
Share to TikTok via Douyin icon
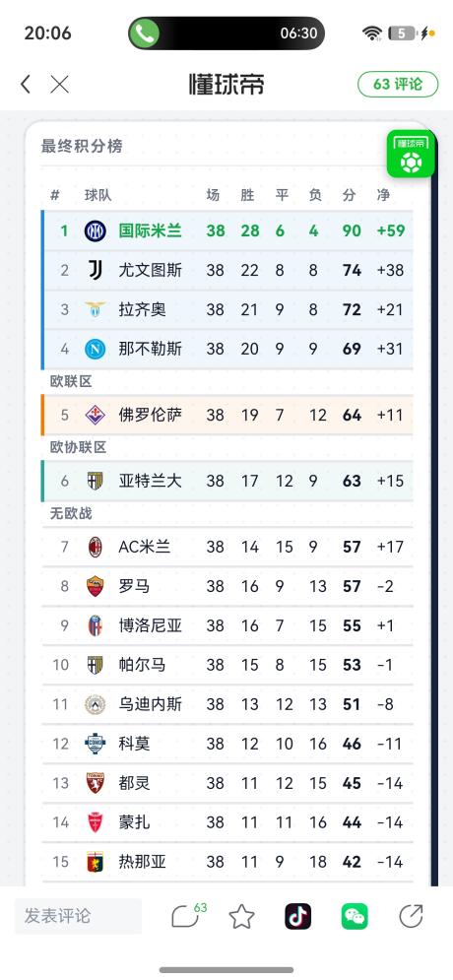click(x=298, y=916)
